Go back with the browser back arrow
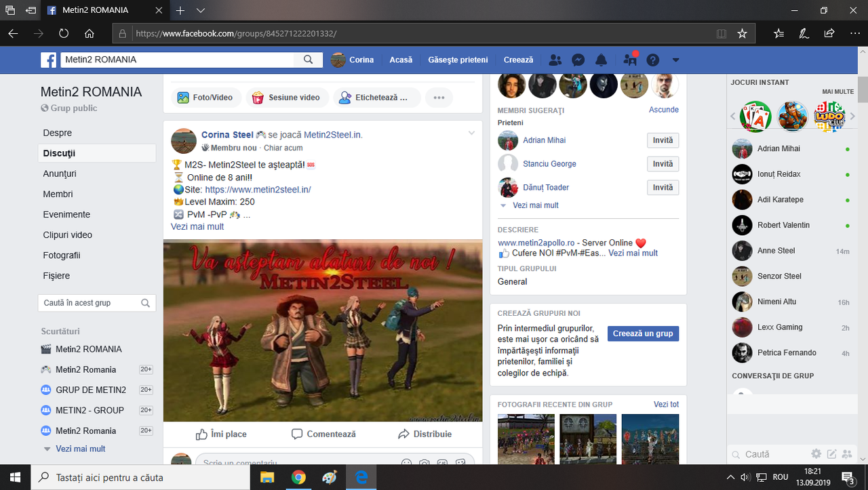 [14, 33]
